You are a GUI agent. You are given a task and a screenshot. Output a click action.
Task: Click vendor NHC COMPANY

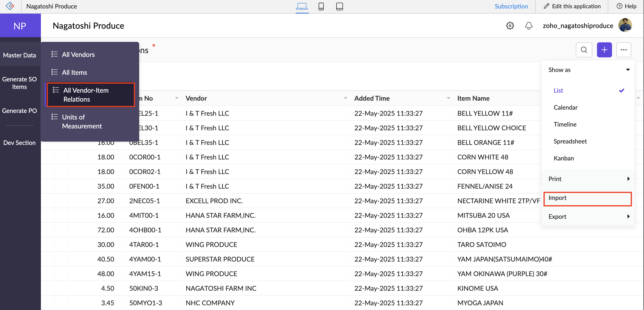(210, 303)
